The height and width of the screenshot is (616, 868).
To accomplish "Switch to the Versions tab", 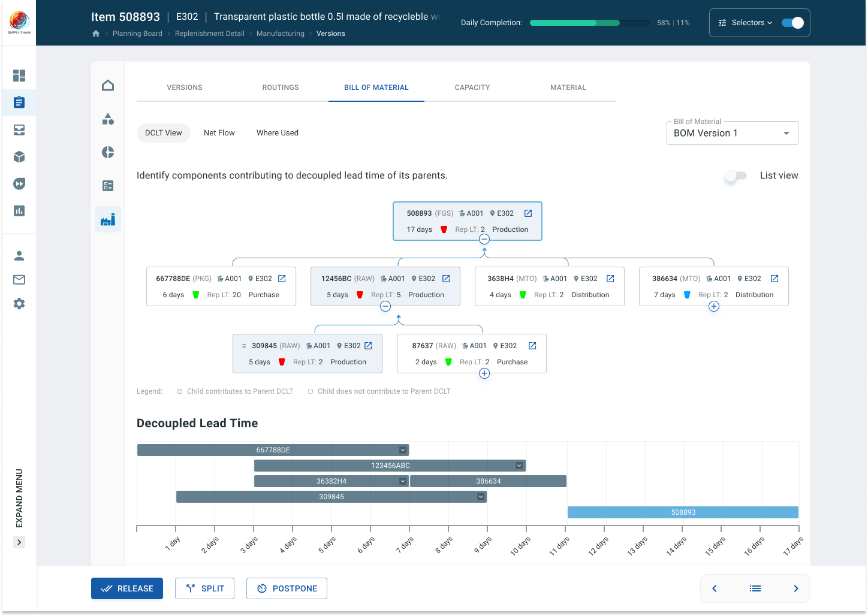I will 185,87.
